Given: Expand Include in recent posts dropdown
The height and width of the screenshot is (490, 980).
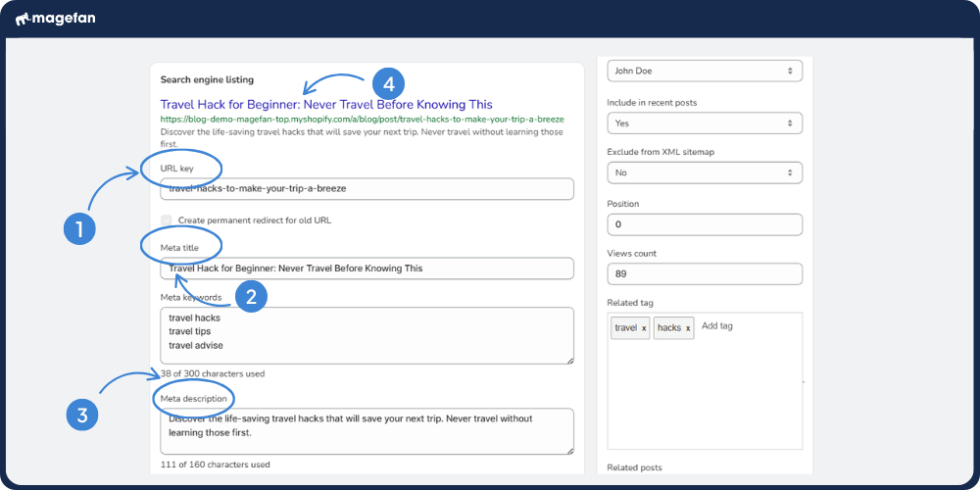Looking at the screenshot, I should (x=704, y=123).
